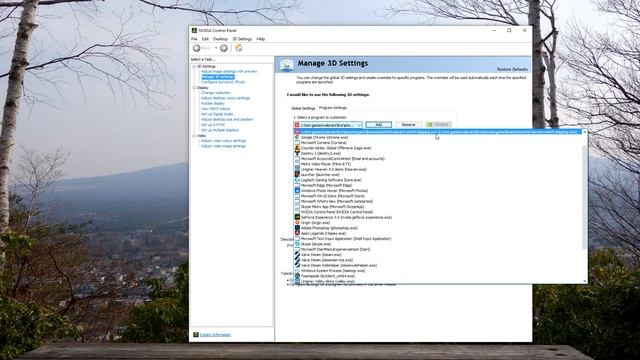Click the Destiny 2 icon in the list
This screenshot has width=640, height=360.
point(297,153)
